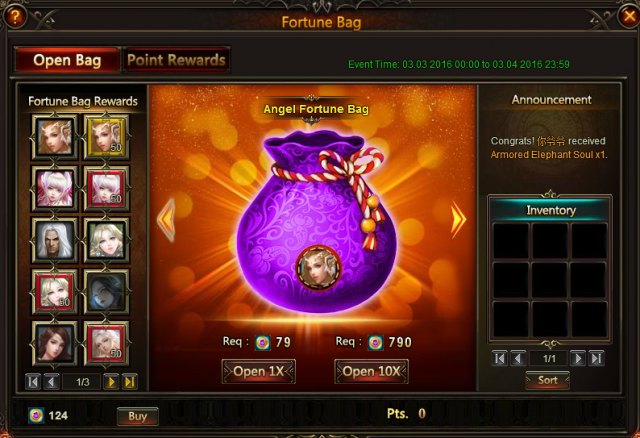
Task: Select the white-haired male hero reward portrait
Action: [55, 240]
